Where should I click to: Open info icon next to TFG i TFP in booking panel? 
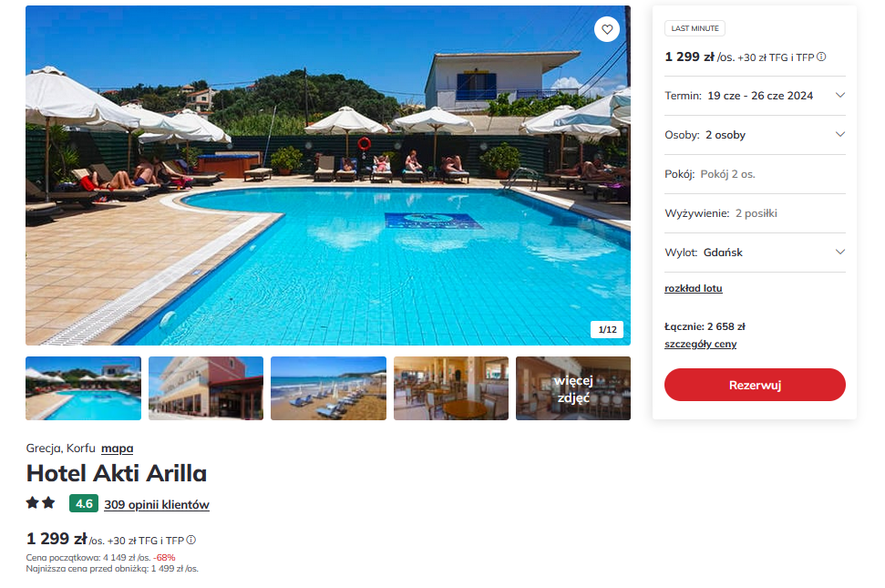pyautogui.click(x=821, y=57)
